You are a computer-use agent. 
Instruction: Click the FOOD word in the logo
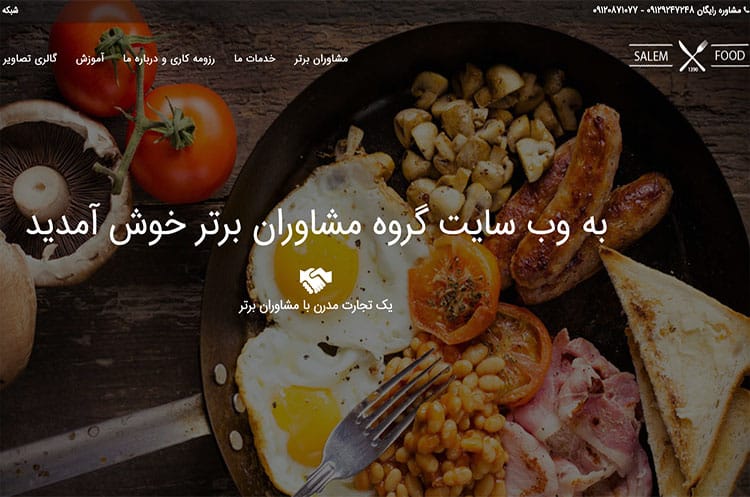(729, 56)
